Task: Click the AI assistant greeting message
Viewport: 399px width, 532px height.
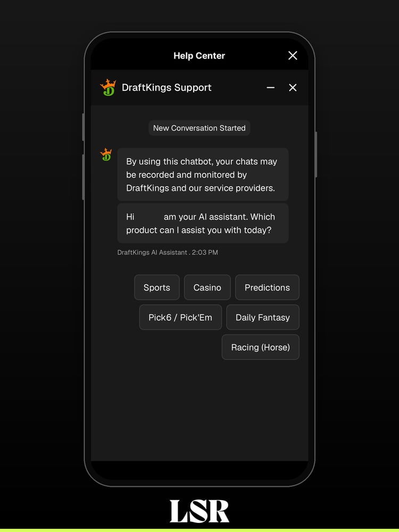Action: click(x=203, y=223)
